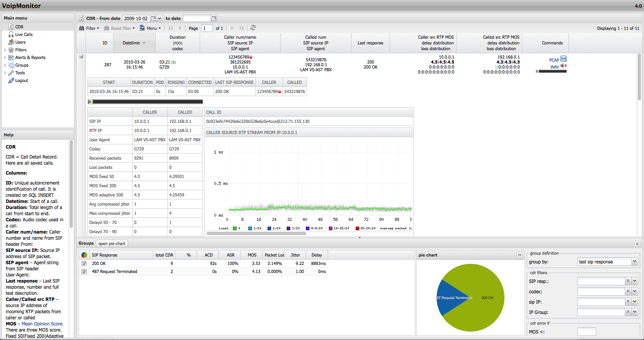644x340 pixels.
Task: Expand the Filters tree node
Action: [5, 50]
